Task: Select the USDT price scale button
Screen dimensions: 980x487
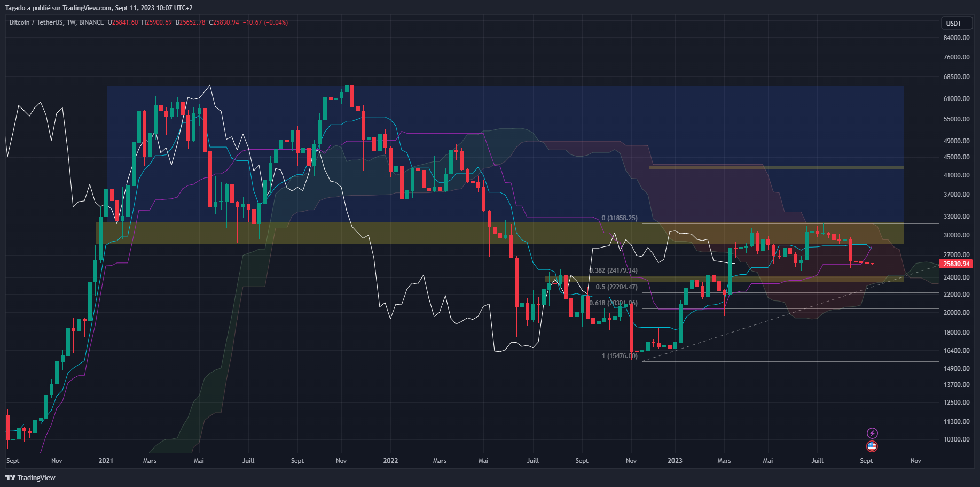Action: click(956, 23)
